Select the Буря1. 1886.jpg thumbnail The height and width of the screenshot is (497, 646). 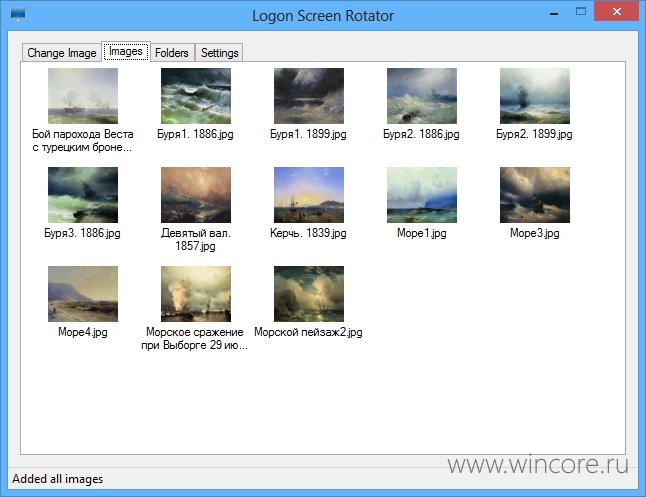pyautogui.click(x=196, y=96)
